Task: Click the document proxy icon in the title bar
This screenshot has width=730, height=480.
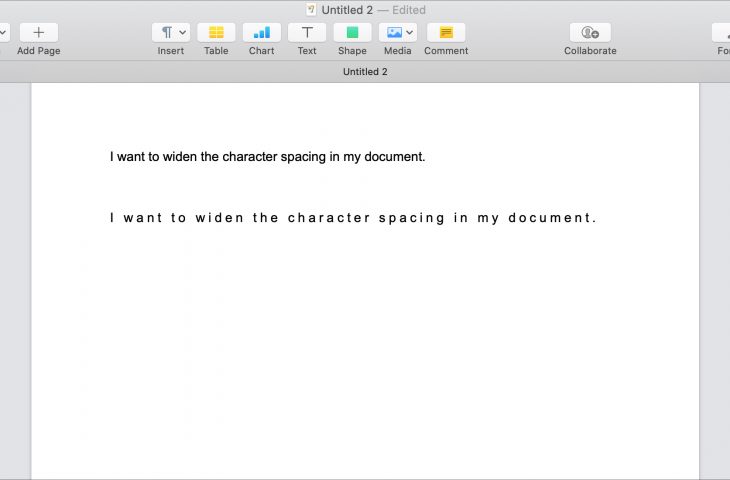Action: (311, 10)
